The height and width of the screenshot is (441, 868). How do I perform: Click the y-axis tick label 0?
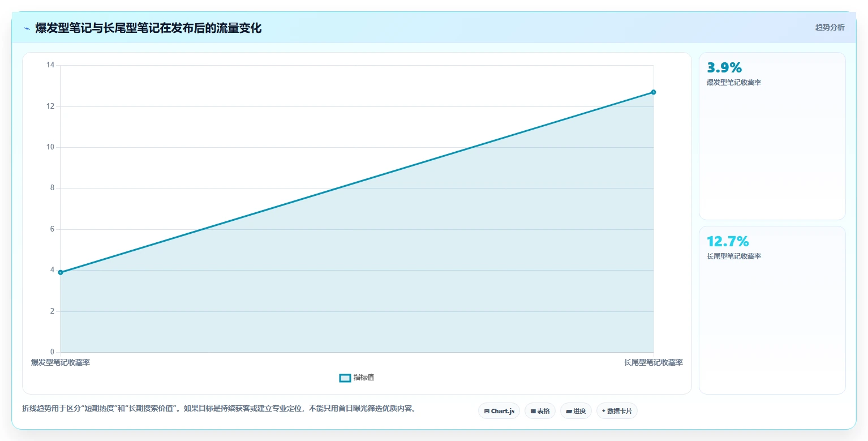[52, 352]
